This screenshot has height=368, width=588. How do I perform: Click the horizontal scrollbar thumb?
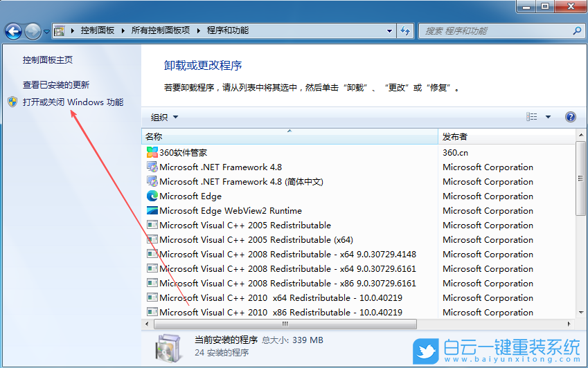(285, 324)
